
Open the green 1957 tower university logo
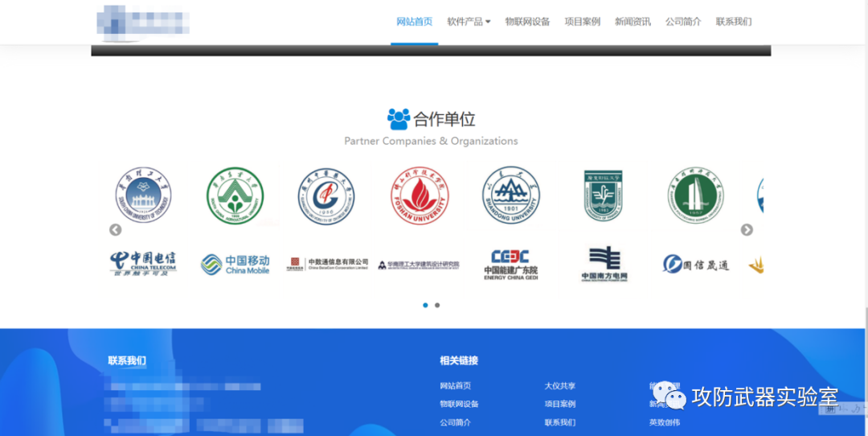[x=696, y=195]
